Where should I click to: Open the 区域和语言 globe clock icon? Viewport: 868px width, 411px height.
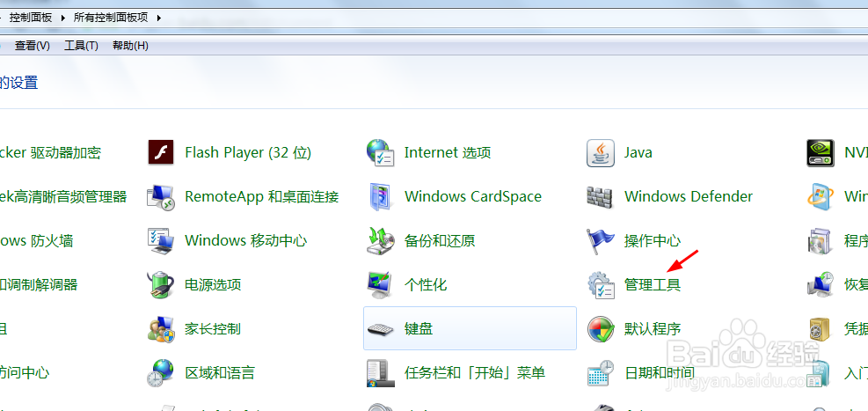pos(161,373)
